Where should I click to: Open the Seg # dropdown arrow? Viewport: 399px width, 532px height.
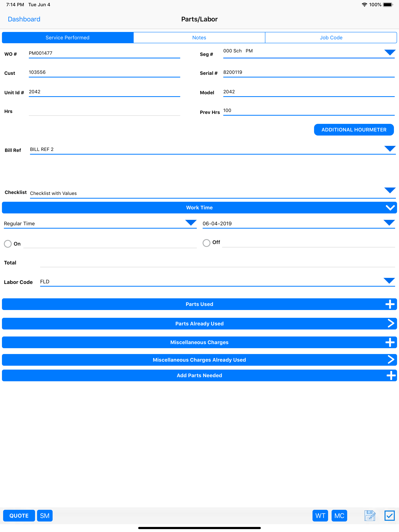pos(390,52)
